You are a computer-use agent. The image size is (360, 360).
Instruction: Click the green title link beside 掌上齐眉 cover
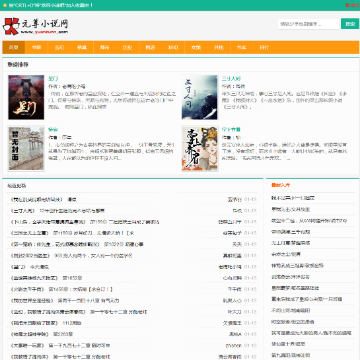[231, 129]
